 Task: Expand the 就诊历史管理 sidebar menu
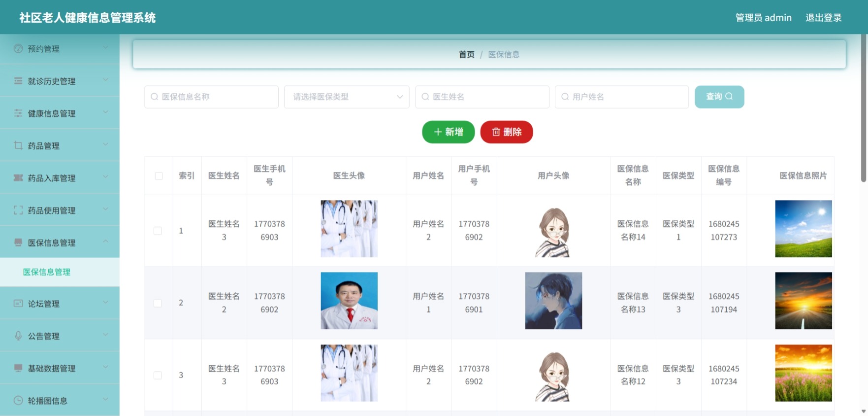pyautogui.click(x=60, y=80)
